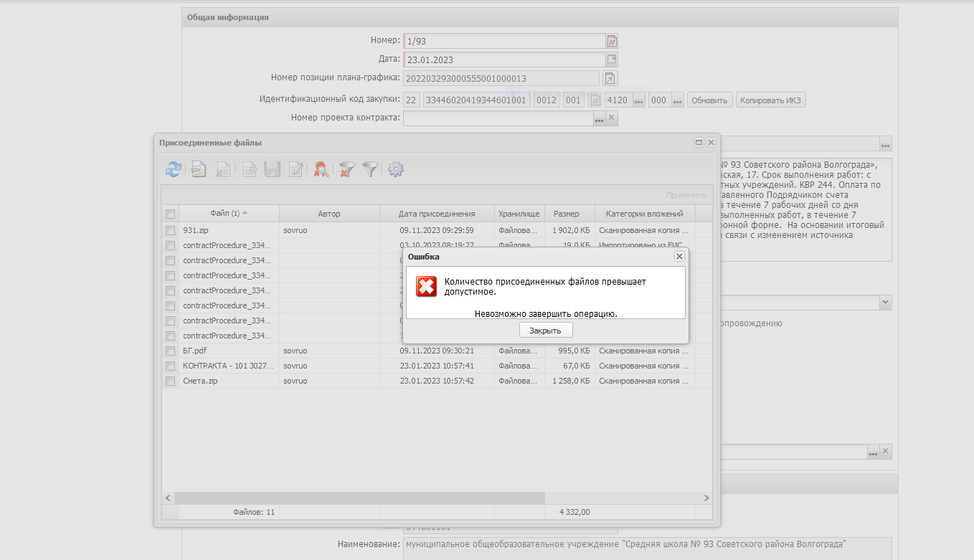Click the Обновить button
Viewport: 974px width, 560px height.
coord(710,100)
